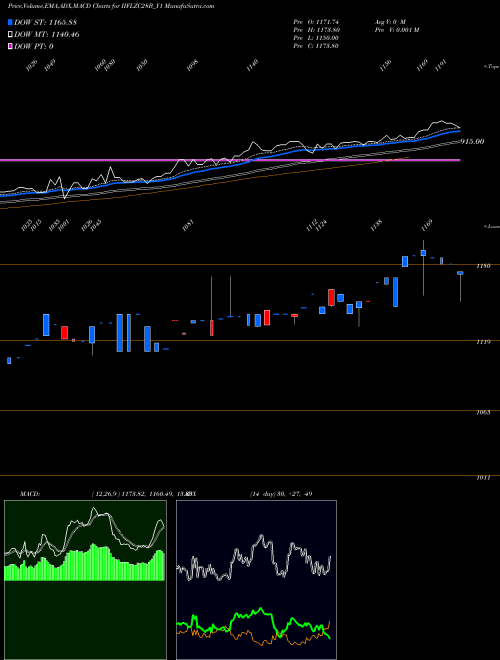The height and width of the screenshot is (660, 500).
Task: Click the latest blue candlestick with long lower wick
Action: coord(460,274)
